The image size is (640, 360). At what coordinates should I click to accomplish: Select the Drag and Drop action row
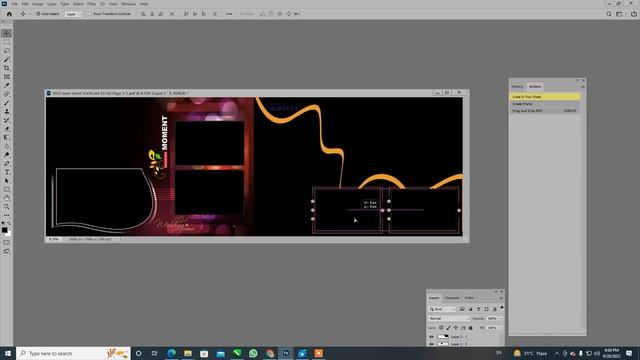click(545, 111)
